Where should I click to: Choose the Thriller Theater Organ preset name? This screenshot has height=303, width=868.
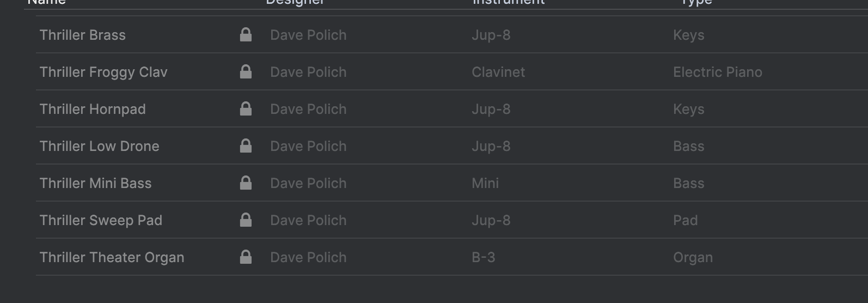[x=112, y=258]
